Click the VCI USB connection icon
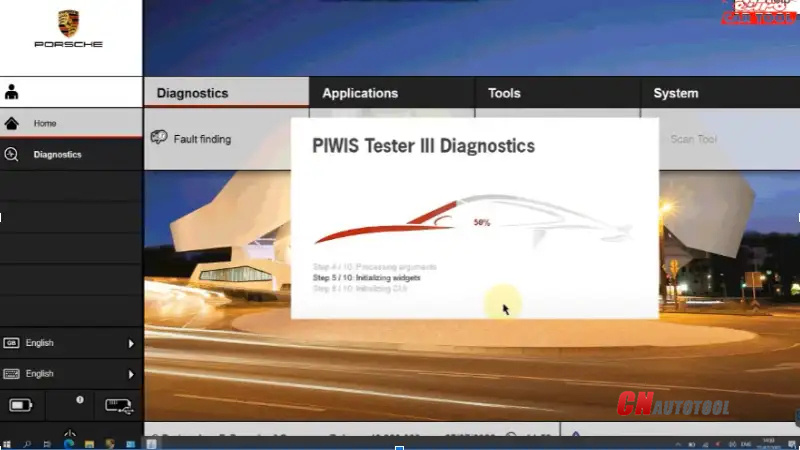Screen dimensions: 800x450 [x=119, y=406]
